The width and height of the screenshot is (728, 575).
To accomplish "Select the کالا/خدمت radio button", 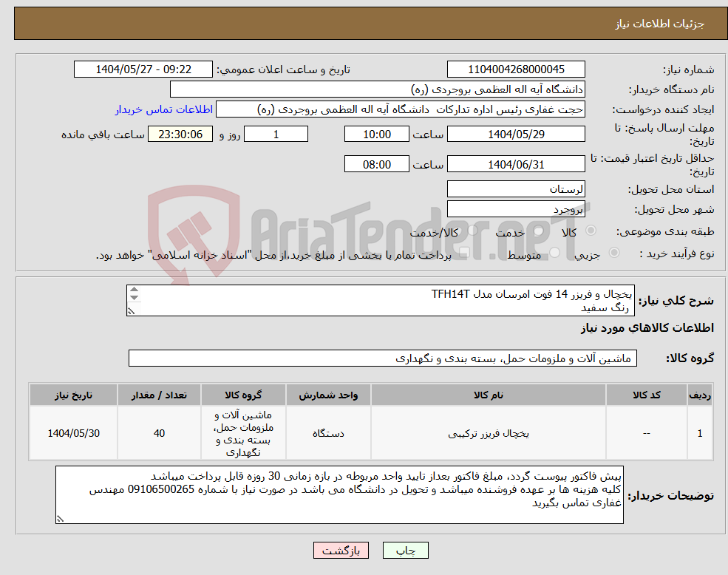I will pyautogui.click(x=472, y=231).
